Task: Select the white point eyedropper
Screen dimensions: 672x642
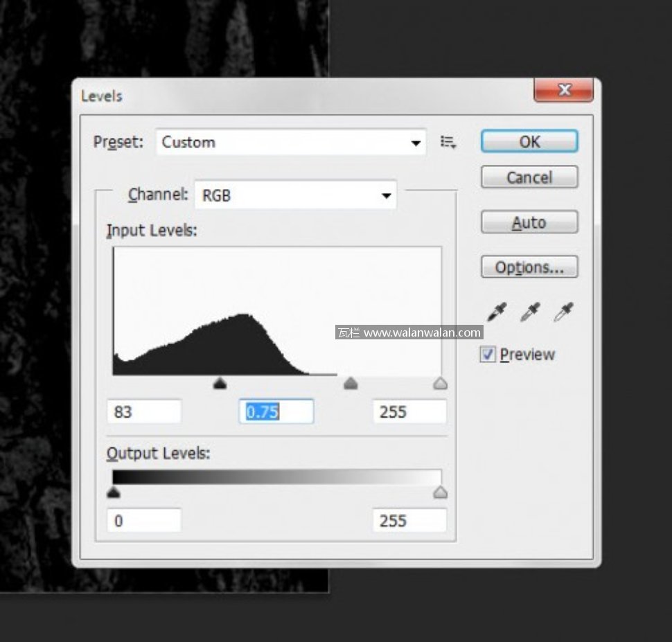Action: (x=563, y=312)
